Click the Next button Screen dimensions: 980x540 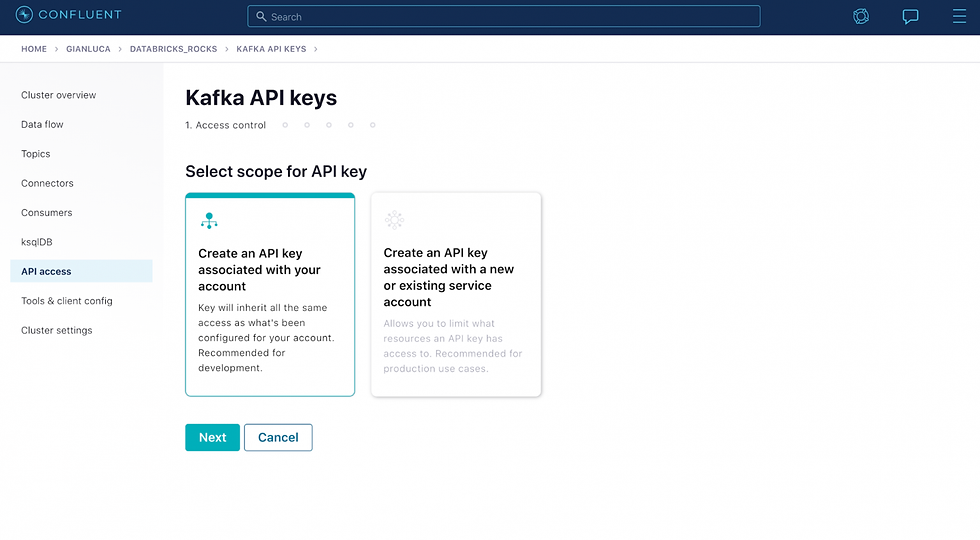212,438
